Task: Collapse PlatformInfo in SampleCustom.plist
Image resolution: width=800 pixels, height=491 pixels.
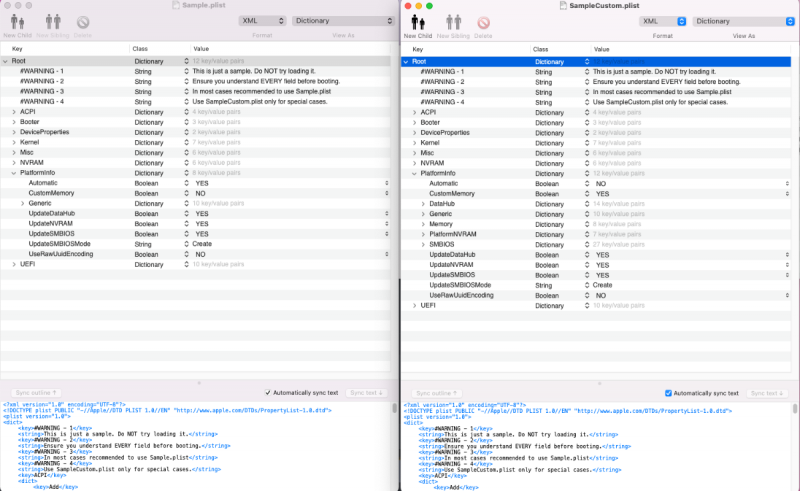Action: 414,173
